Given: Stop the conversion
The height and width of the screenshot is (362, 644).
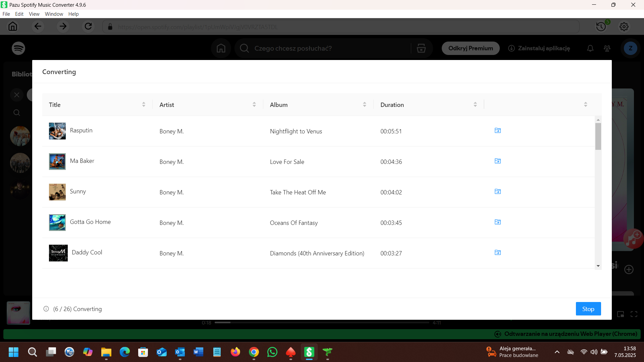Looking at the screenshot, I should click(588, 309).
